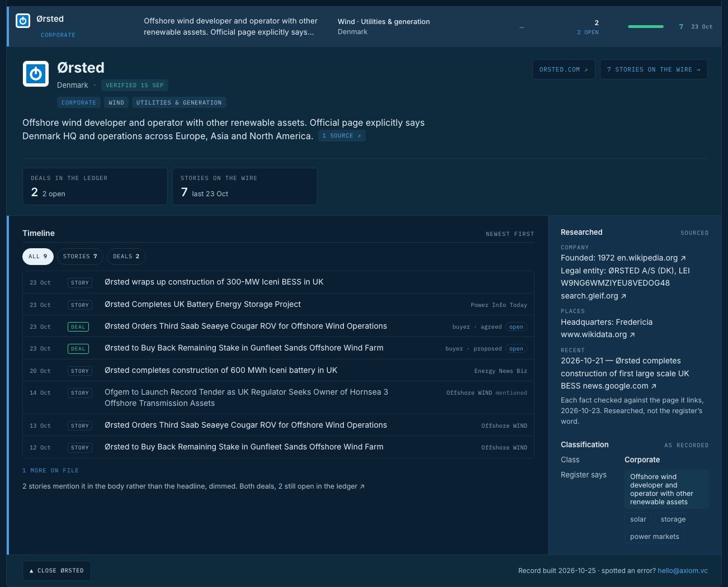Click the CORPORATE tag beside the WIND tag

coord(79,102)
